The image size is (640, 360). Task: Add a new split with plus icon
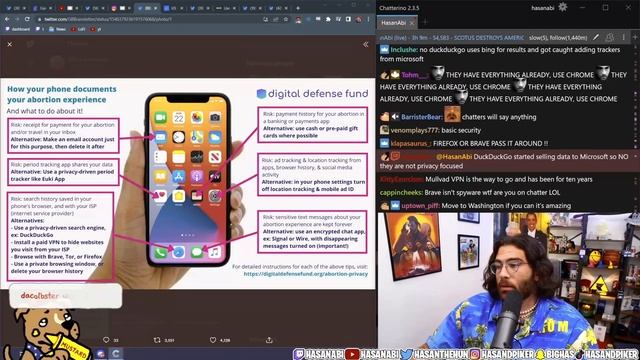click(635, 37)
